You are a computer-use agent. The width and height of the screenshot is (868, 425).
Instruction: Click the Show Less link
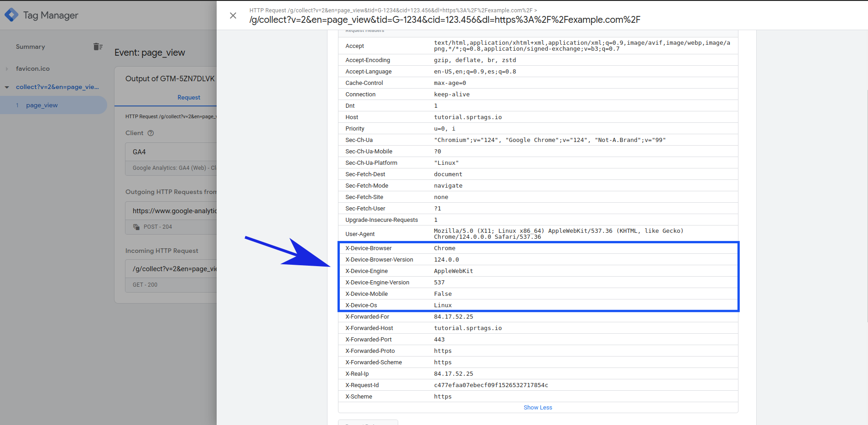point(538,408)
